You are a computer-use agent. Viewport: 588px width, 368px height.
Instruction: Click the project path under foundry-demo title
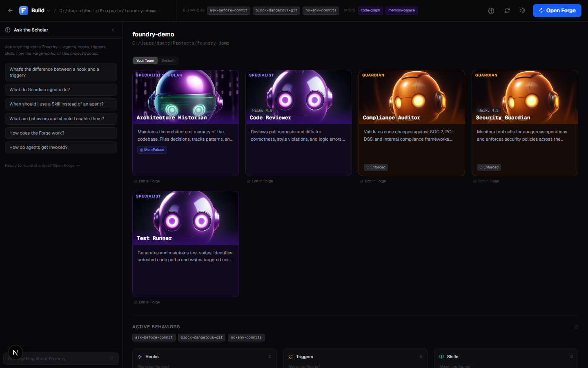(181, 43)
